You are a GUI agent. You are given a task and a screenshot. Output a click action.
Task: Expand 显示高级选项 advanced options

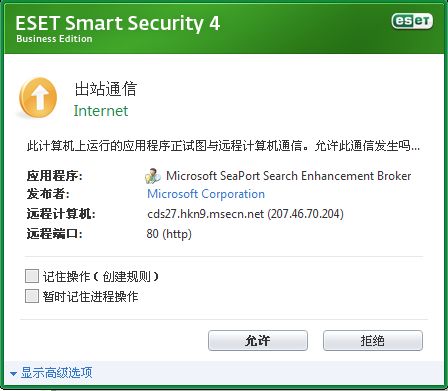tap(57, 373)
